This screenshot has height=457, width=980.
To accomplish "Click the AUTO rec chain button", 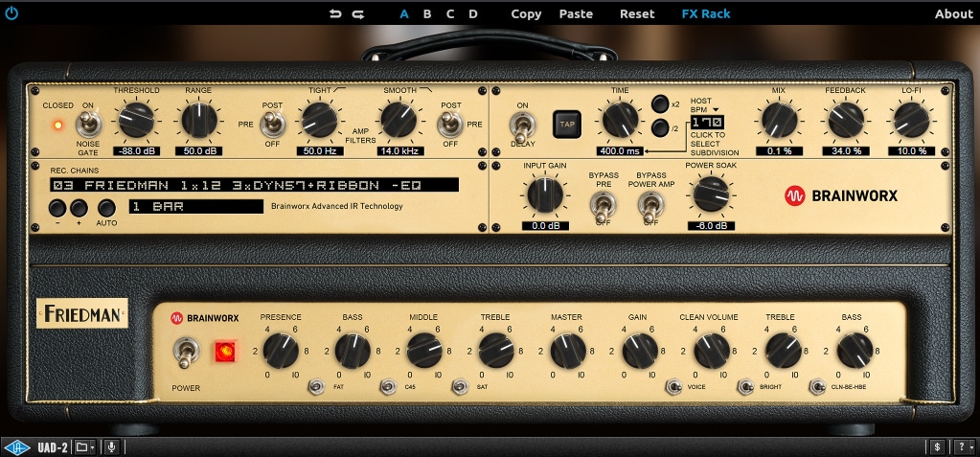I will (106, 208).
